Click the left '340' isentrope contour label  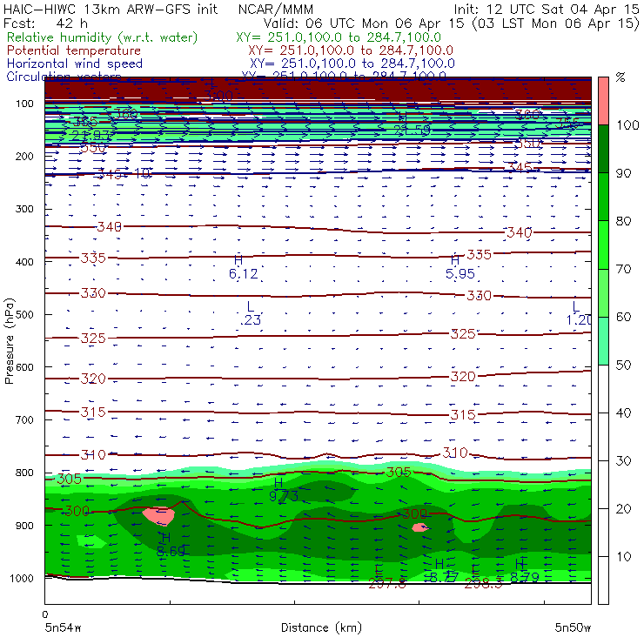click(x=109, y=227)
